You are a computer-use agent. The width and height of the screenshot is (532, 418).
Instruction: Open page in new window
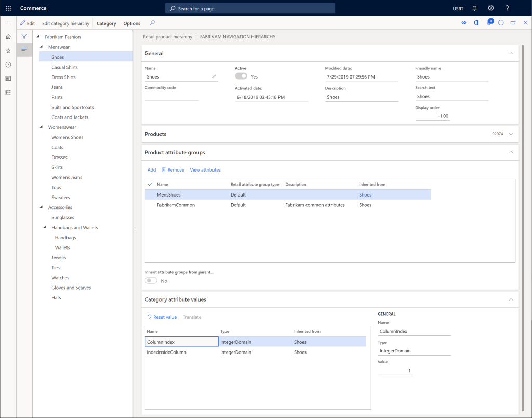[x=513, y=23]
